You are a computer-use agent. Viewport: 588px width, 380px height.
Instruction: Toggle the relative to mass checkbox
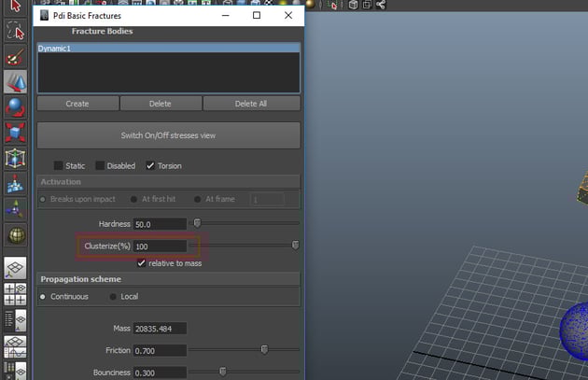tap(141, 263)
